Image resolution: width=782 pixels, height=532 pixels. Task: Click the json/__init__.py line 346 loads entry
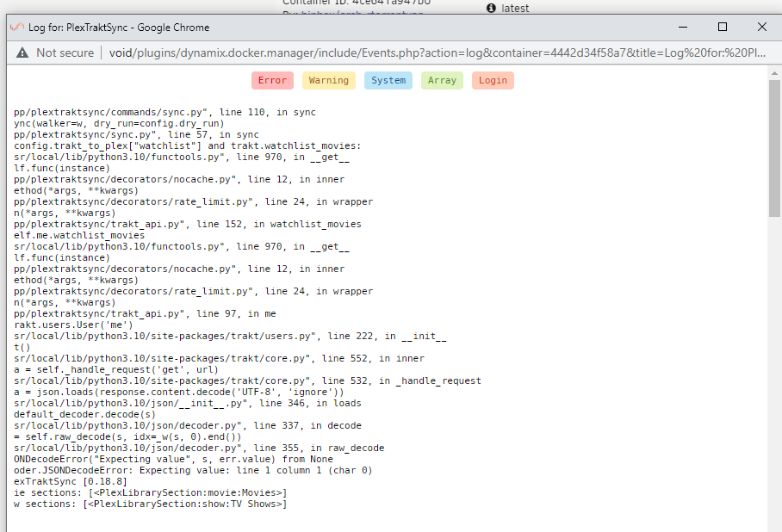click(188, 403)
